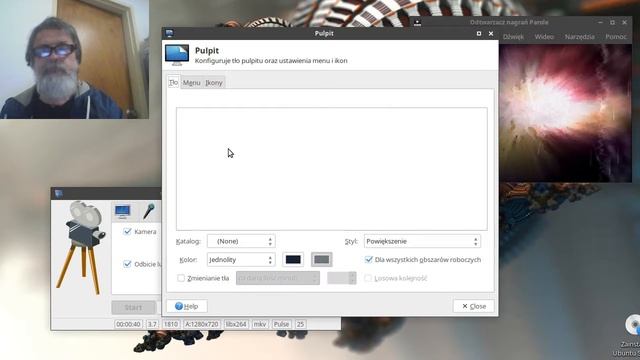Screen dimensions: 640x360
Task: Close the Parole player window
Action: [x=624, y=22]
